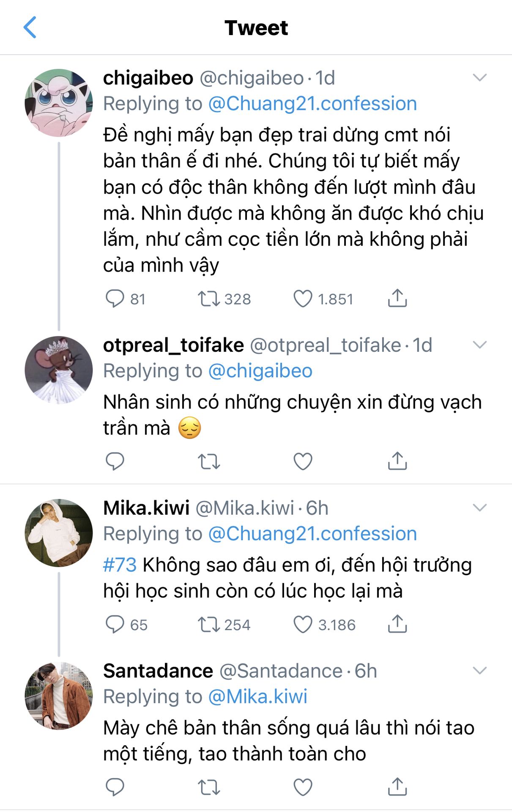Tap the #73 hashtag in Mika.kiwi's tweet
512x812 pixels.
tap(120, 565)
